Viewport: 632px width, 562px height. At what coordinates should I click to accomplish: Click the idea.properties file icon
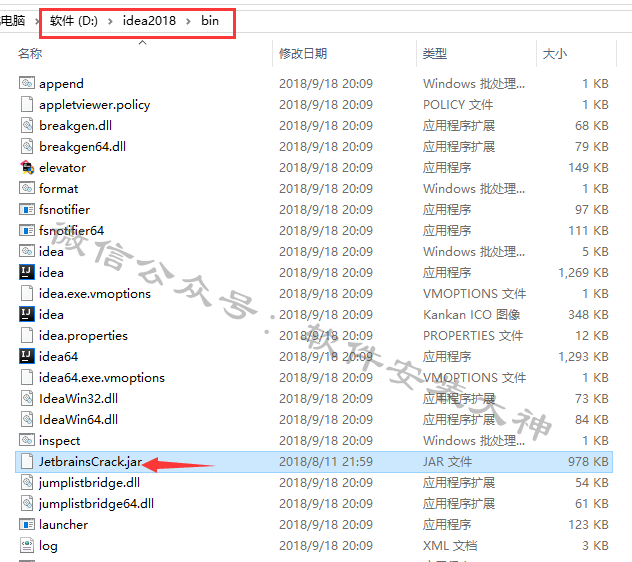27,335
